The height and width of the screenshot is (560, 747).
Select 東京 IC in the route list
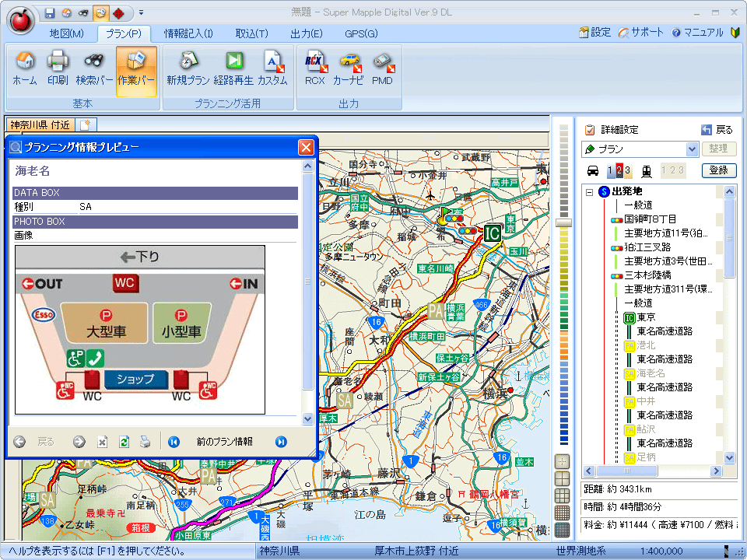click(646, 317)
